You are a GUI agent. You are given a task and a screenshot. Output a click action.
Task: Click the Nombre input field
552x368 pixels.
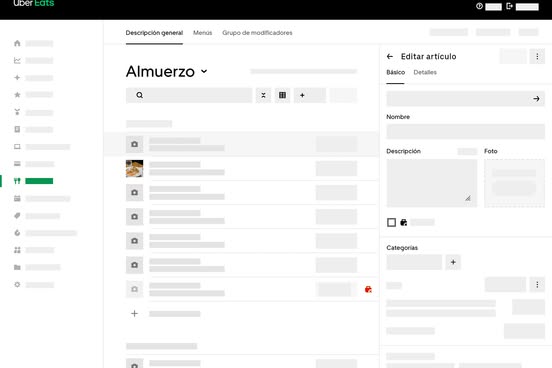click(465, 132)
